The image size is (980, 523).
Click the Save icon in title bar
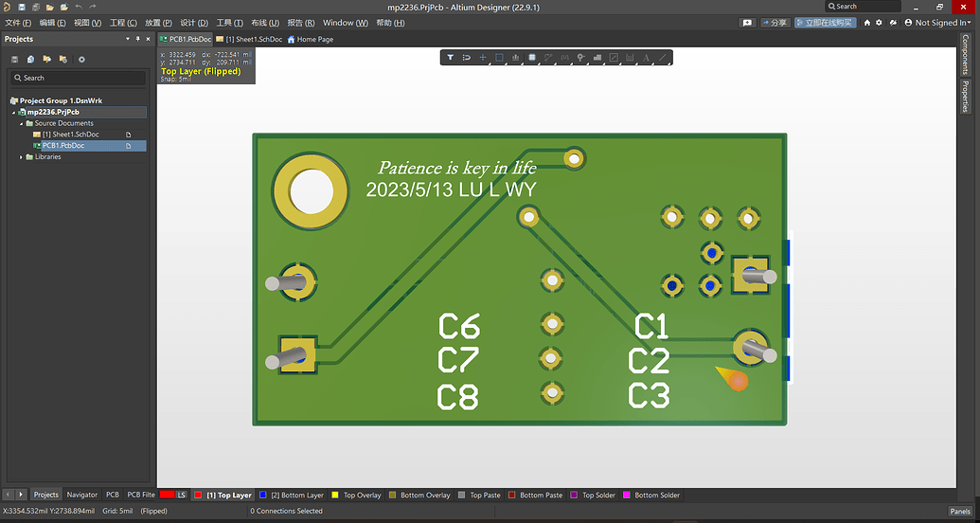pos(21,7)
